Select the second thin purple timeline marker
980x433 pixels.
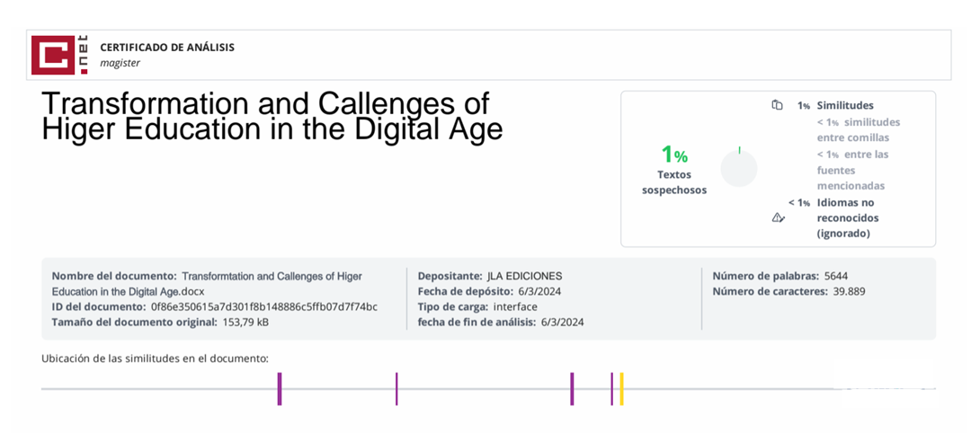pyautogui.click(x=396, y=388)
